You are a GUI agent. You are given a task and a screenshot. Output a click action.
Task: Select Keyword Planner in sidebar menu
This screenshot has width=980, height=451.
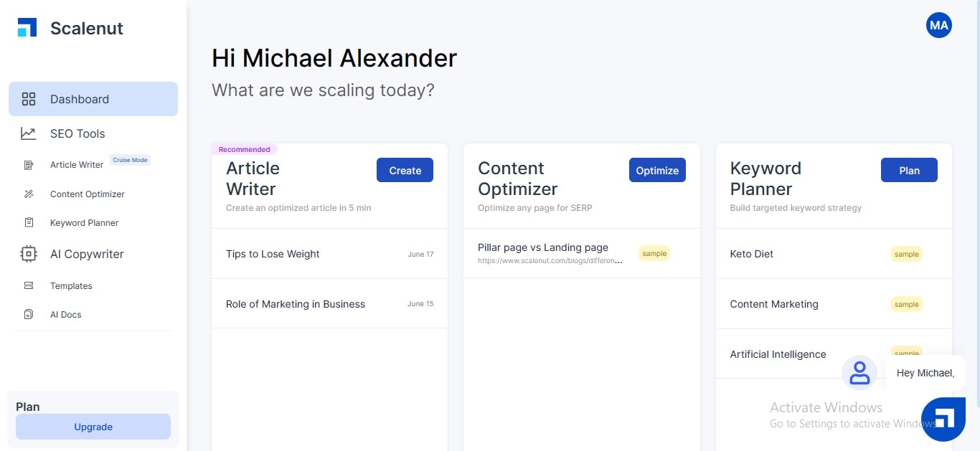click(84, 223)
